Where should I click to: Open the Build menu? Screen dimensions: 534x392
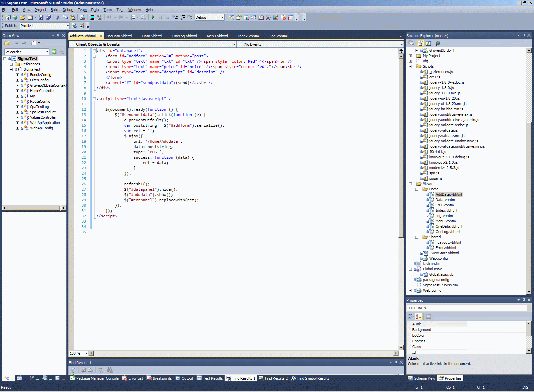coord(54,10)
